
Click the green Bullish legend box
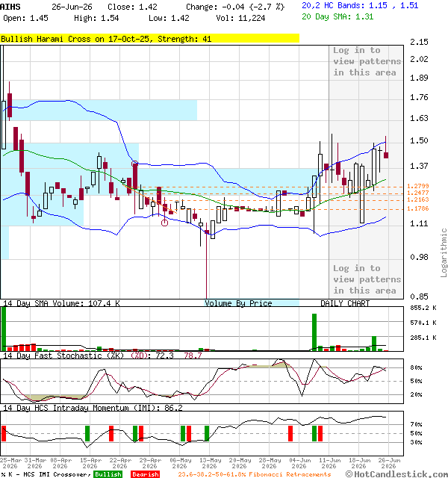108,474
